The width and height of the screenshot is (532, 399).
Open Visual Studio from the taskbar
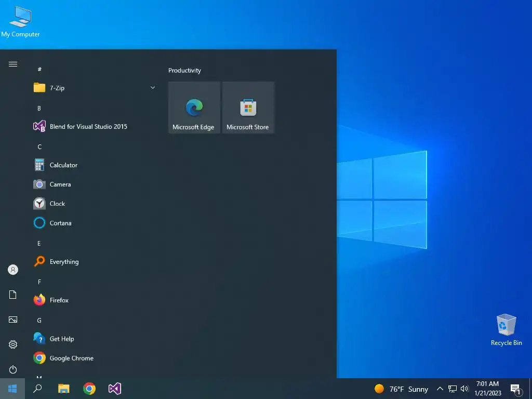(115, 389)
